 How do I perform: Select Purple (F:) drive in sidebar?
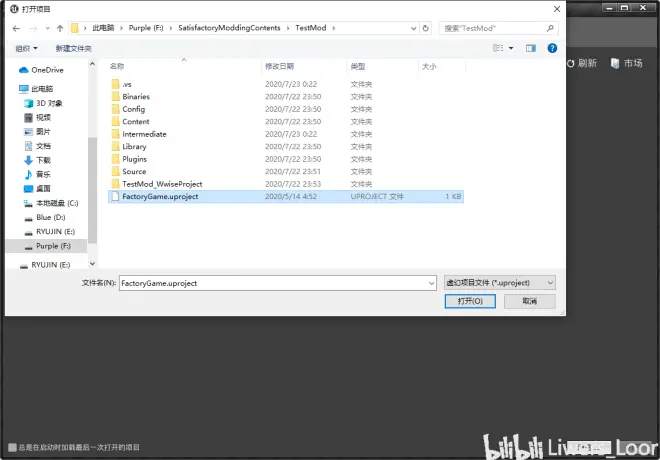click(x=46, y=246)
